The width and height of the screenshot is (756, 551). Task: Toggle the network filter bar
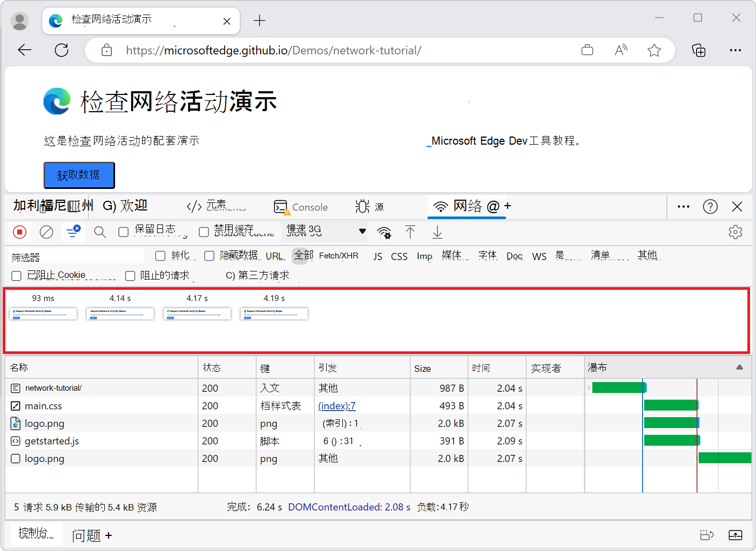pos(73,232)
